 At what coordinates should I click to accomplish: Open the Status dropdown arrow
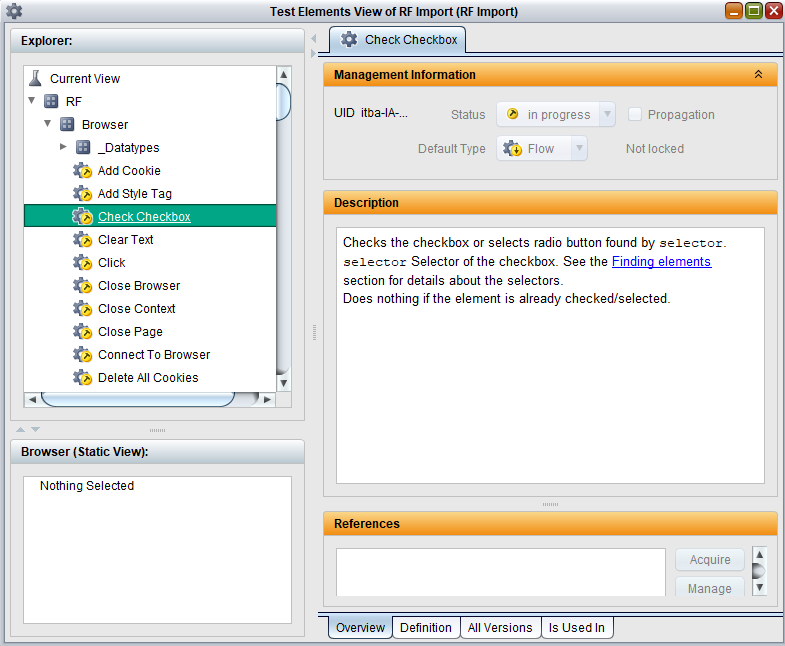[x=607, y=114]
